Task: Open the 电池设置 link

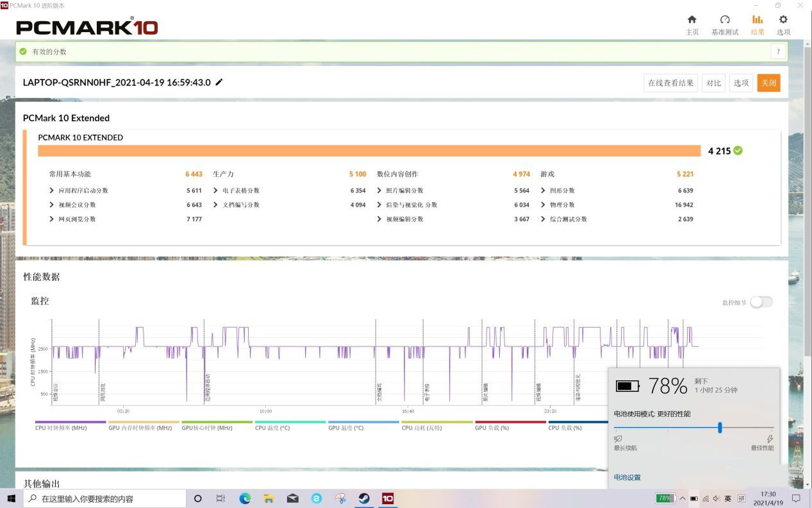Action: click(627, 477)
